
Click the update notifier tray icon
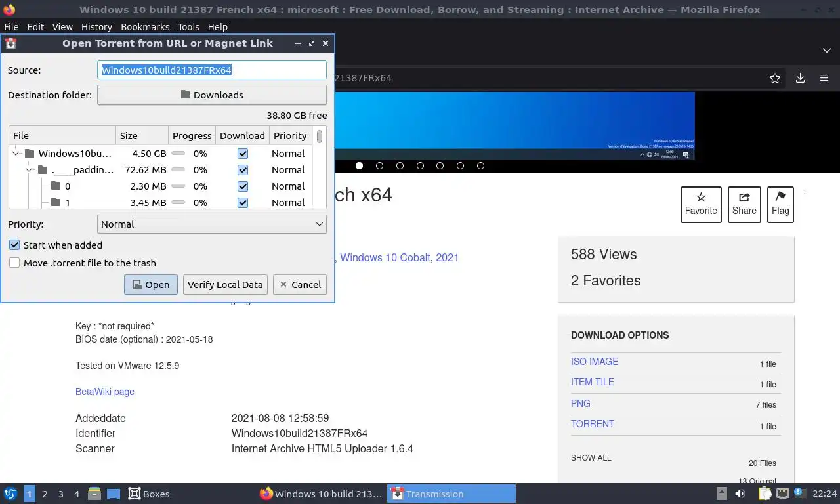[800, 493]
